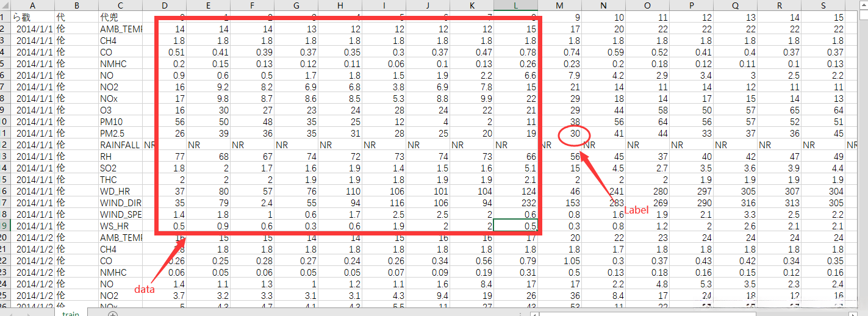Select the cell with value 6.6
Viewport: 868px width, 316px height.
[x=515, y=75]
